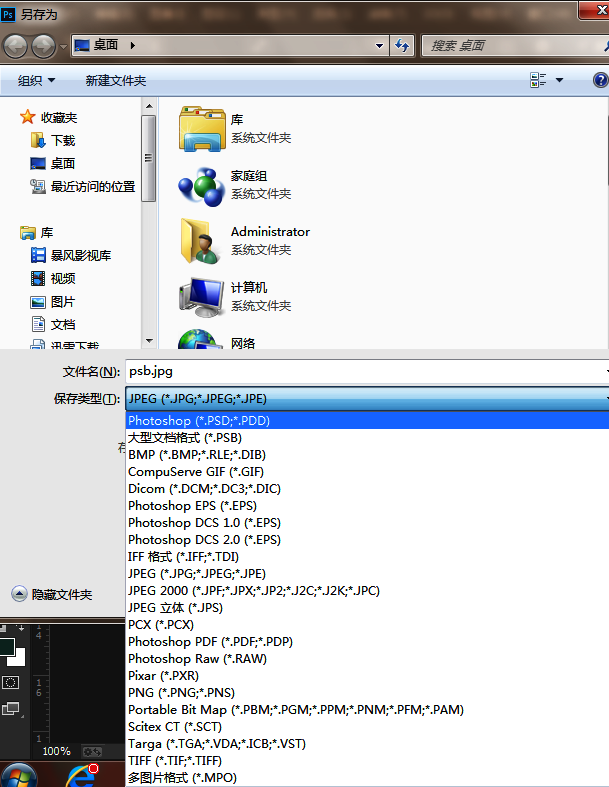Click the 新建文件夹 button
Screen dimensions: 609x787
pos(115,80)
